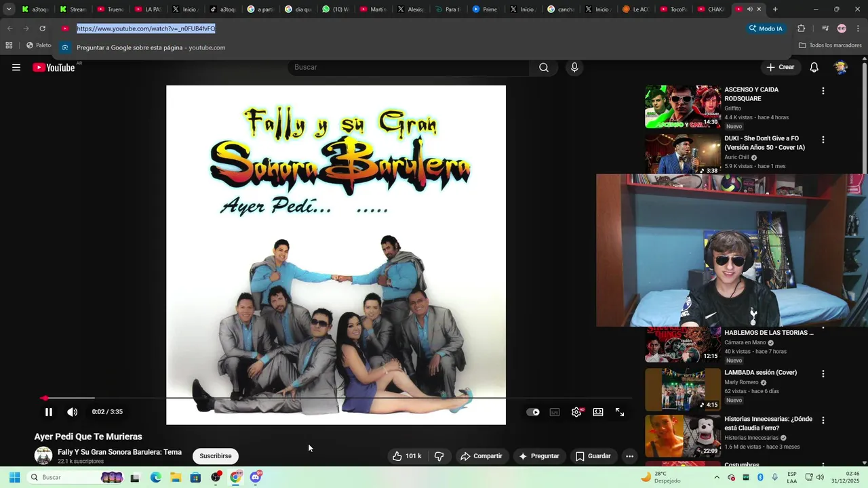868x488 pixels.
Task: Save the video with Guardar
Action: 593,456
